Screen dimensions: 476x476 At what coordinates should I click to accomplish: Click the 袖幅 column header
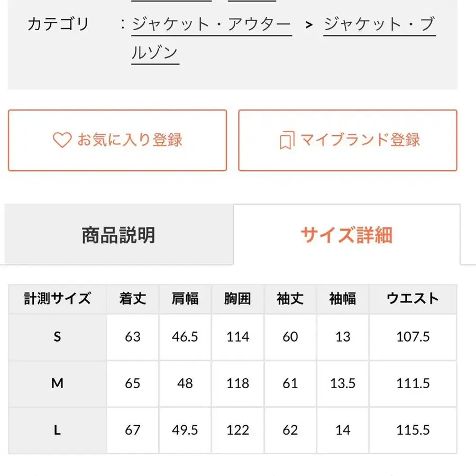click(x=342, y=299)
